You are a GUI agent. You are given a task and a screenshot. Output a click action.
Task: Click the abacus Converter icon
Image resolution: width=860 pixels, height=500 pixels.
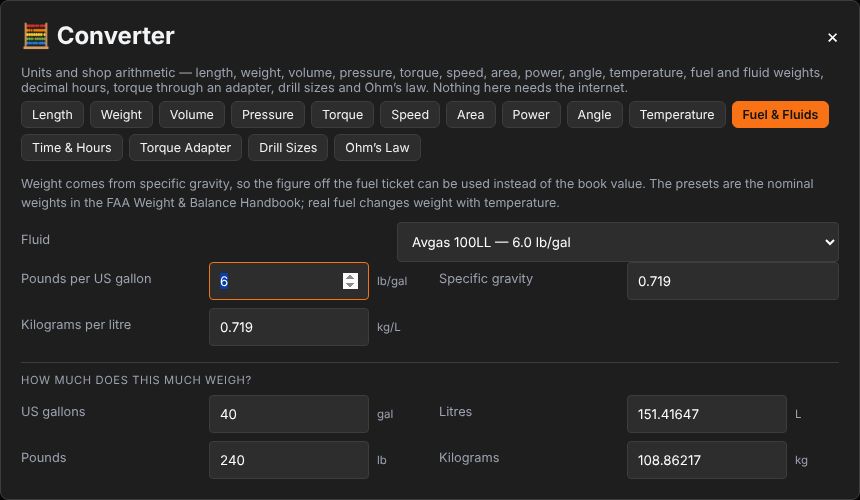click(x=36, y=36)
